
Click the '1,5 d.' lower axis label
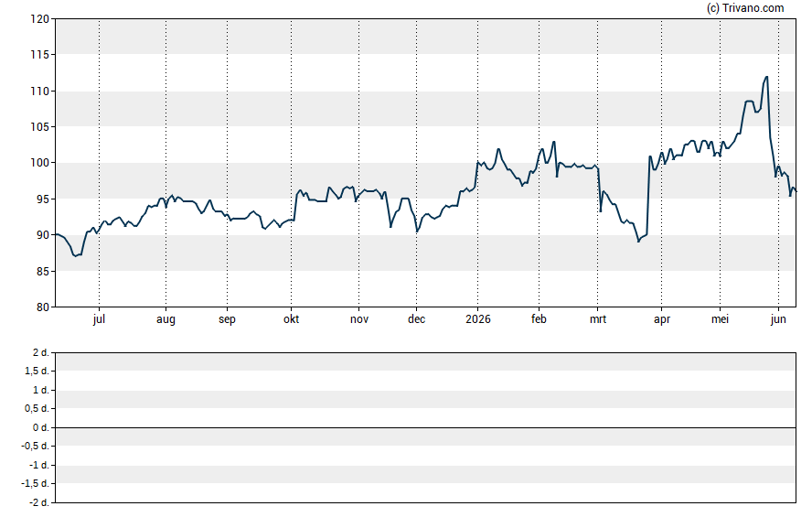pyautogui.click(x=37, y=371)
